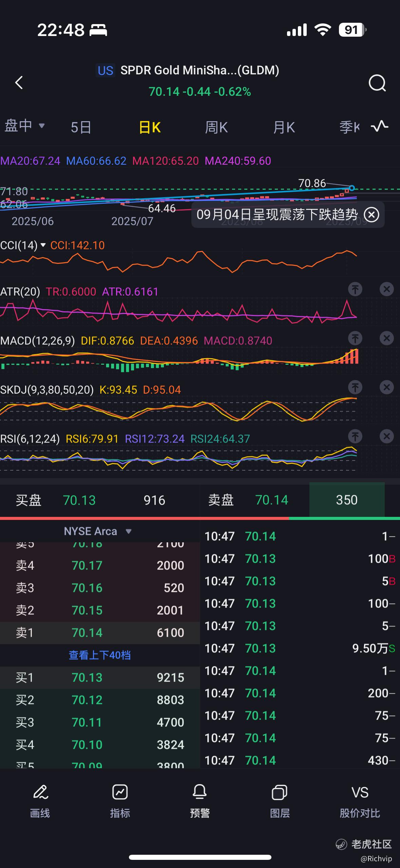Tap the 430 volume trade record
This screenshot has width=400, height=868.
coord(300,760)
